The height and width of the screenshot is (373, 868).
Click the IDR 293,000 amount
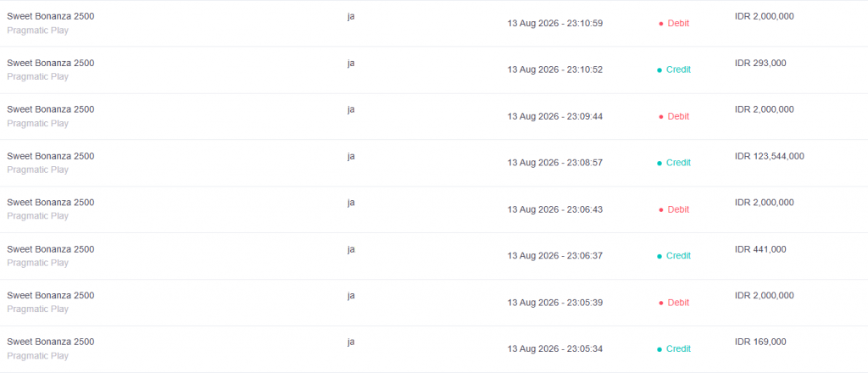[x=760, y=63]
